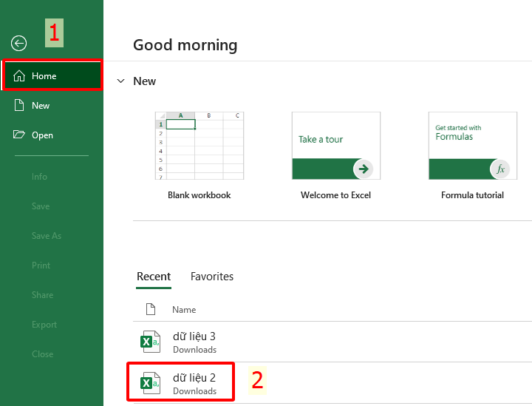Click the Home house icon
This screenshot has height=406, width=532.
(x=19, y=75)
